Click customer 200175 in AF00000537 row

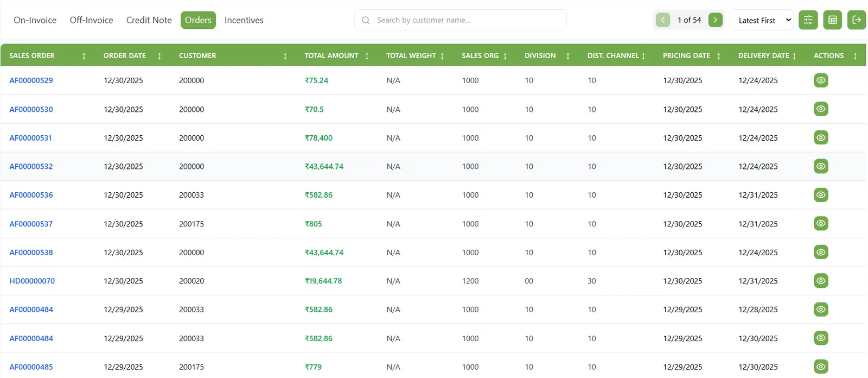(192, 224)
